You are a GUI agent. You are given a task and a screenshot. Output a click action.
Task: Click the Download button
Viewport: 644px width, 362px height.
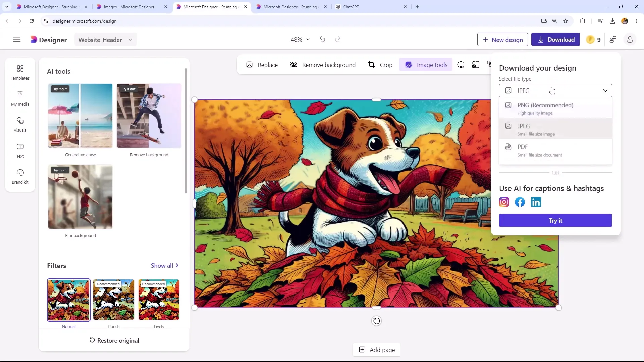[557, 39]
